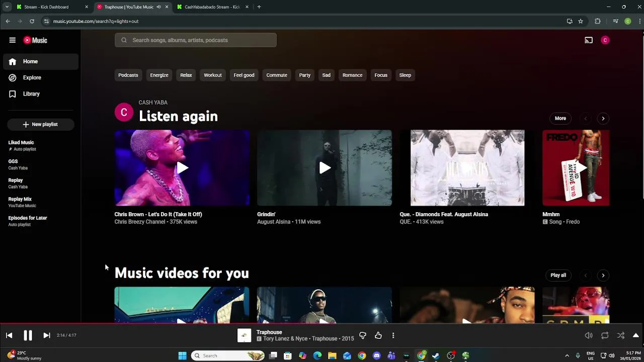Click the Traphouse album art thumbnail
Viewport: 644px width, 362px height.
(244, 335)
